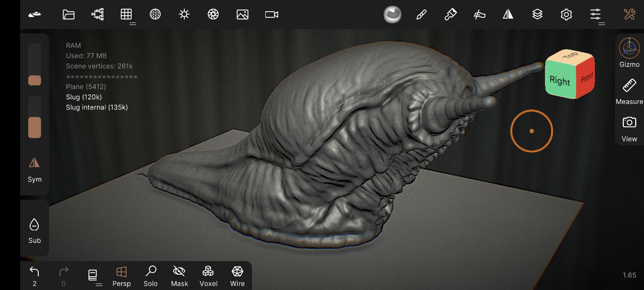Toggle Sym symmetry in the left panel
This screenshot has width=644, height=290.
tap(35, 170)
